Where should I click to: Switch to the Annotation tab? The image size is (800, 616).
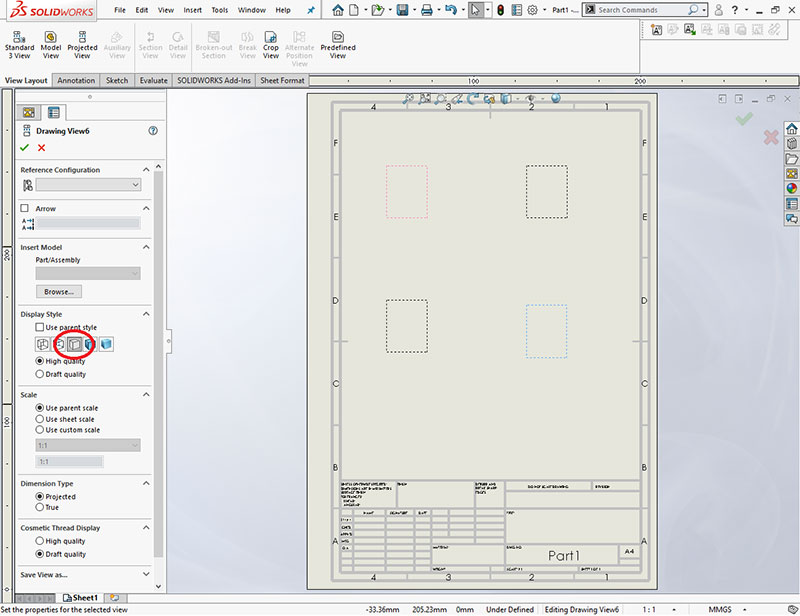76,80
